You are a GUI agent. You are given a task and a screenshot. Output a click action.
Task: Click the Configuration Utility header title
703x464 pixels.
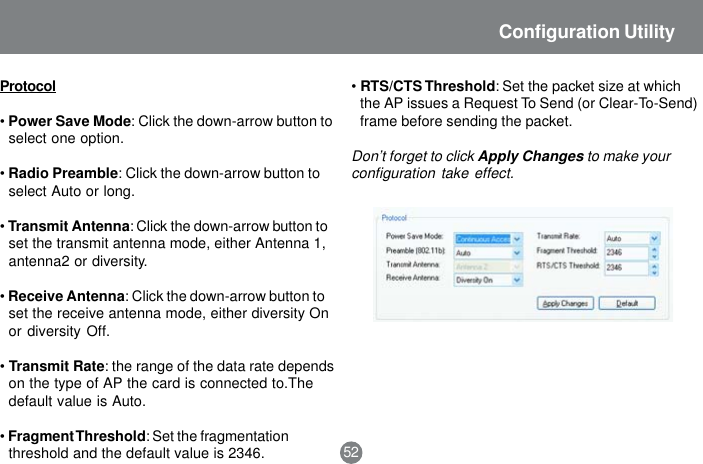pos(586,32)
